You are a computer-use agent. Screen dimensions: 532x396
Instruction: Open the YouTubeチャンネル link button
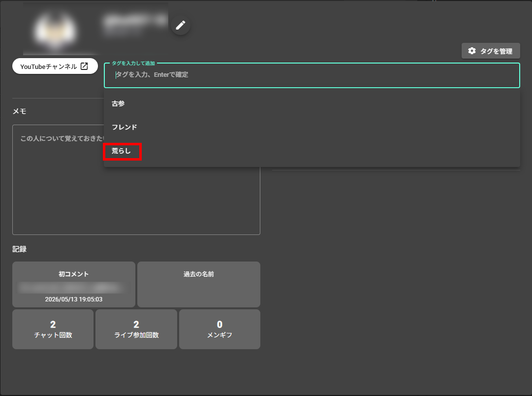pos(55,66)
